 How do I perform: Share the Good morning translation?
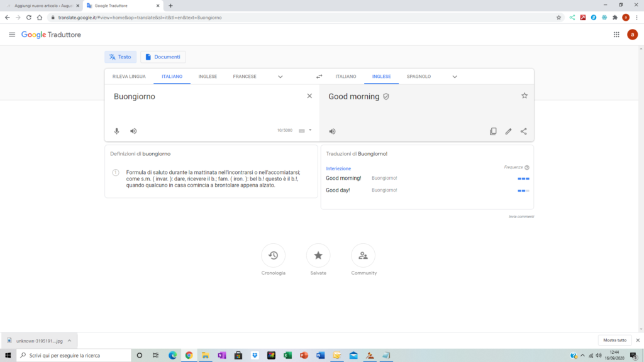pyautogui.click(x=524, y=131)
